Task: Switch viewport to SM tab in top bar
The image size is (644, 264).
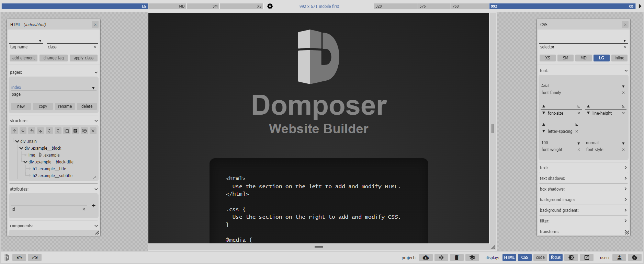Action: tap(203, 6)
